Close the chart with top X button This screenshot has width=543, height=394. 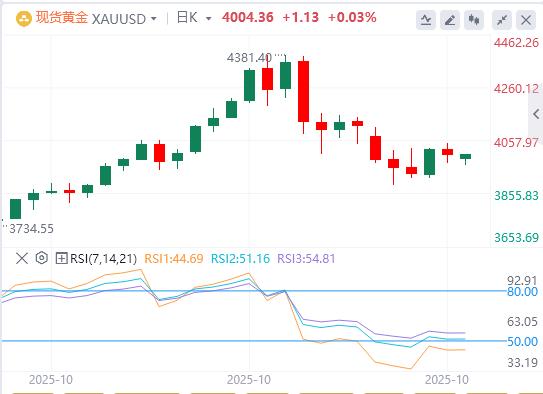(526, 20)
